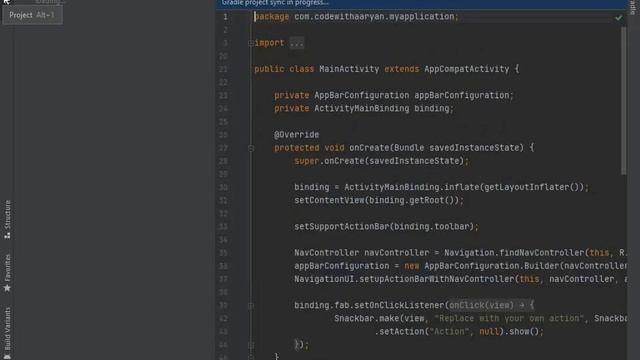
Task: Click 'getLayoutInflater()' on line 30
Action: [x=531, y=187]
